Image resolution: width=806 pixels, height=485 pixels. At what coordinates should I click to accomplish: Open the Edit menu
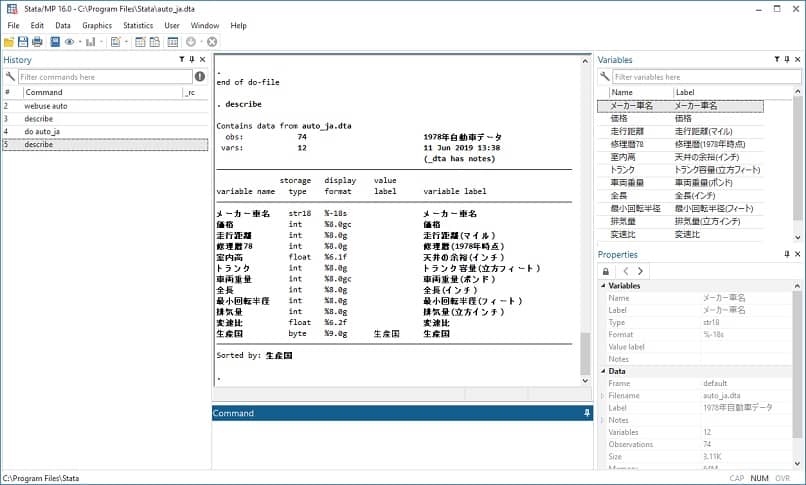tap(37, 25)
